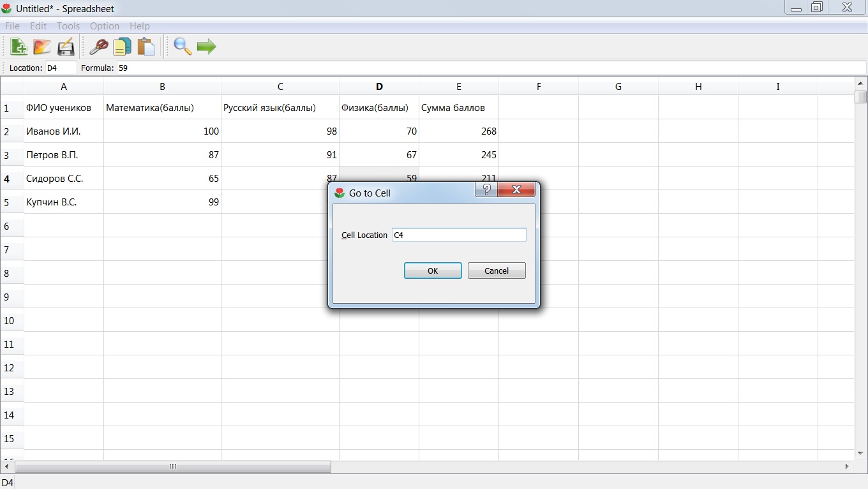Viewport: 868px width, 490px height.
Task: Click the vertical scrollbar's down arrow
Action: (x=861, y=454)
